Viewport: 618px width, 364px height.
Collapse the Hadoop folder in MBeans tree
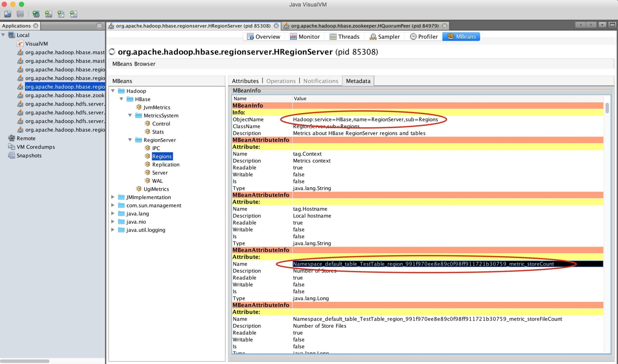click(x=113, y=91)
